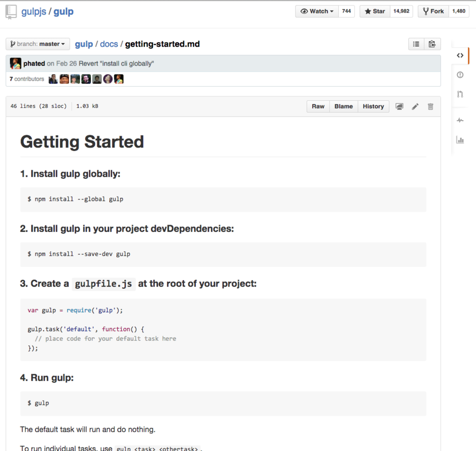
Task: Star the gulp repository
Action: click(375, 11)
